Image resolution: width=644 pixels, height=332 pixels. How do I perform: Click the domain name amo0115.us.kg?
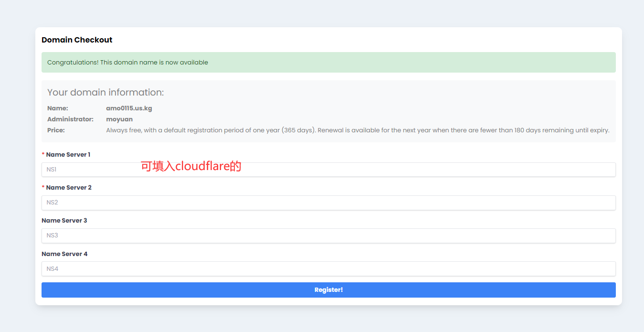click(129, 108)
